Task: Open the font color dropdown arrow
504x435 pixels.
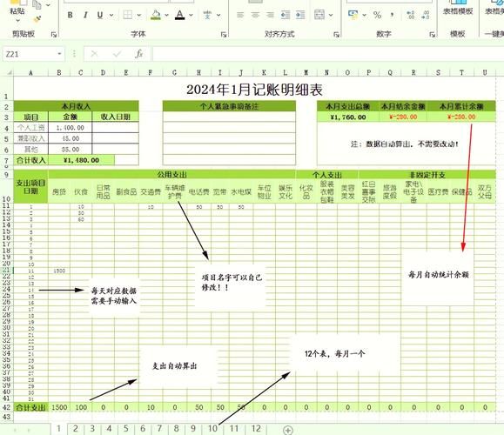Action: (191, 15)
